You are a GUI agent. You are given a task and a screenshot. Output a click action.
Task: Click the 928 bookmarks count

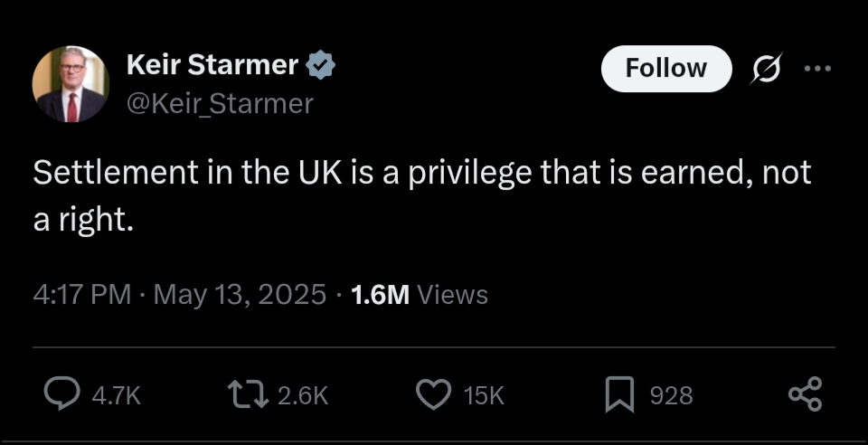[x=670, y=395]
